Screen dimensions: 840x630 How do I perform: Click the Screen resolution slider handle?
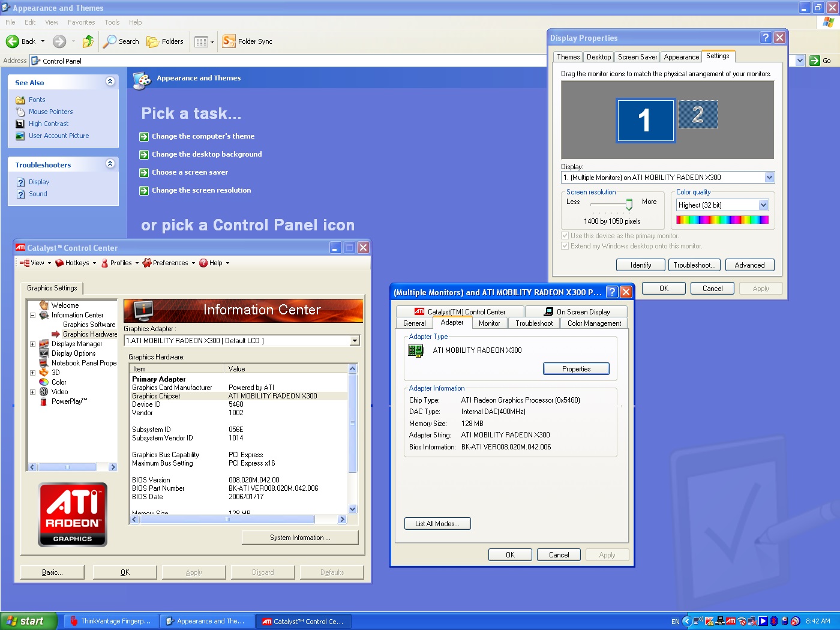[629, 205]
